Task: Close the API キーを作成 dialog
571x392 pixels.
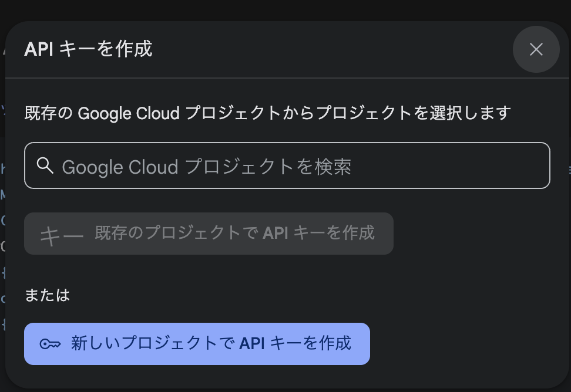Action: [536, 49]
